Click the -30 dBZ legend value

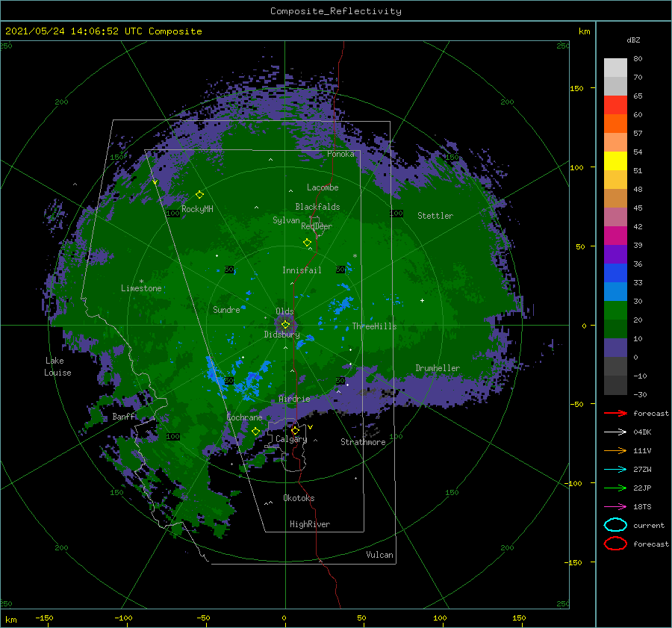point(640,394)
